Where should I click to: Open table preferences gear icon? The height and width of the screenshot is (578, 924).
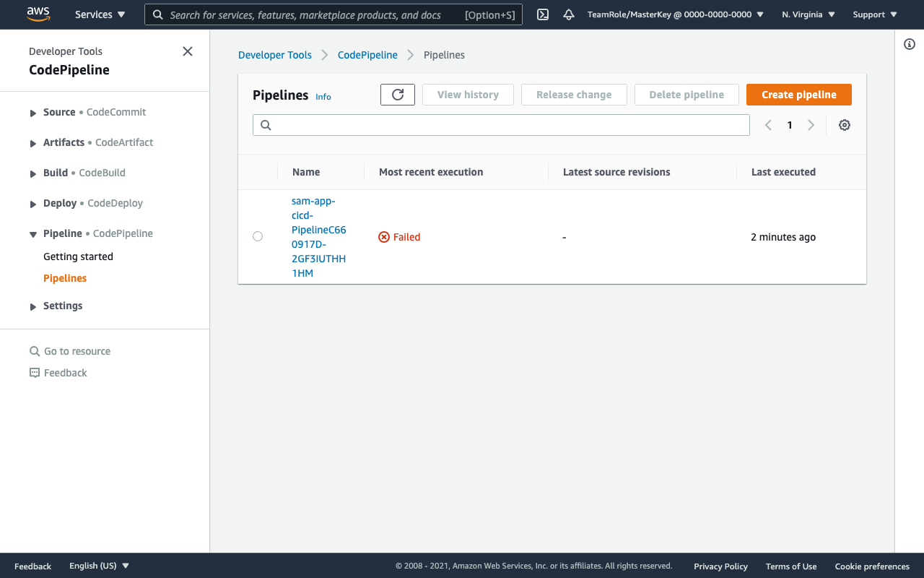[x=845, y=125]
